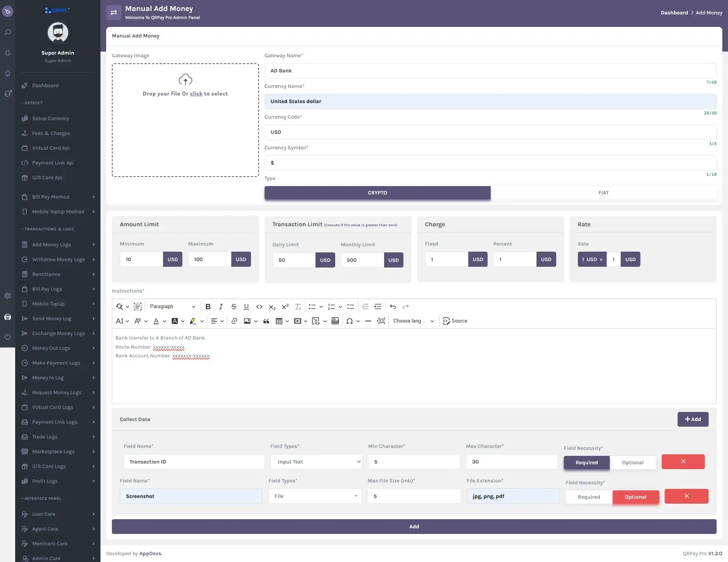This screenshot has height=562, width=728.
Task: Open Field Types dropdown showing Input Text
Action: 316,462
